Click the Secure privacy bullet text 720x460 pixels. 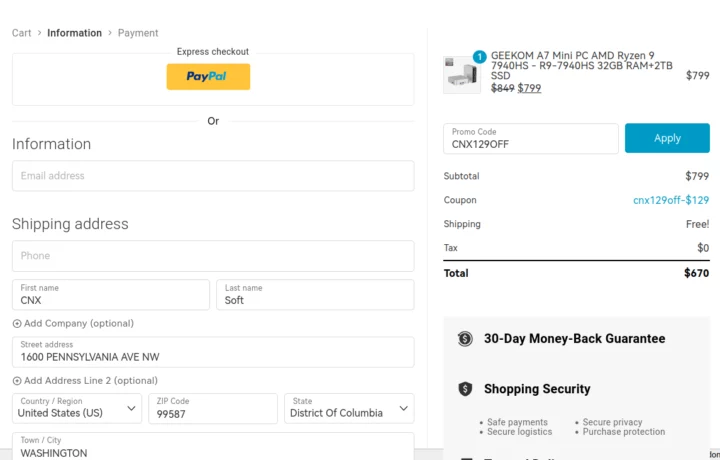613,422
